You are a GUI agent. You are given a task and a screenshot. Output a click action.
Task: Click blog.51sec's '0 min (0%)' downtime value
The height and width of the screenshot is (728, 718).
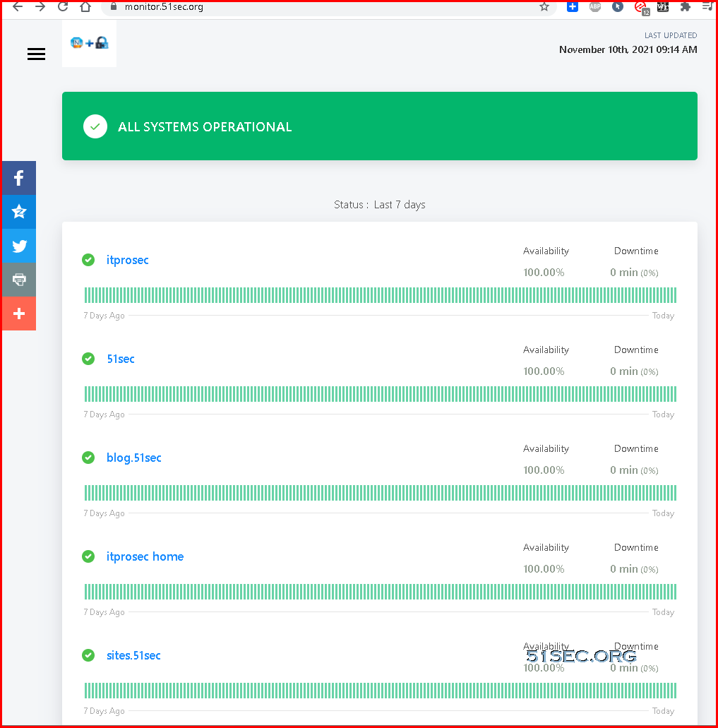pos(634,470)
